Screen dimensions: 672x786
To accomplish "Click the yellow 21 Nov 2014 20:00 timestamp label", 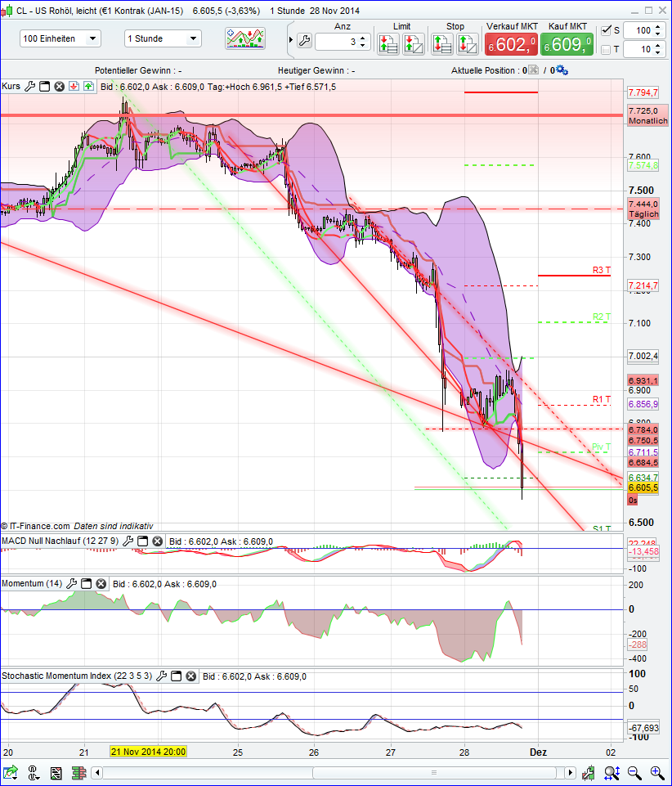I will pyautogui.click(x=148, y=749).
